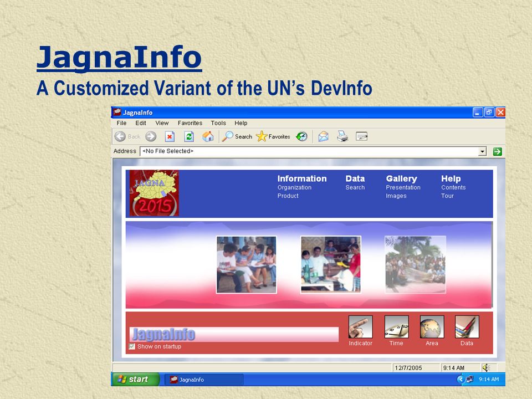Screen dimensions: 532x399
Task: Open the Data books icon
Action: point(467,327)
